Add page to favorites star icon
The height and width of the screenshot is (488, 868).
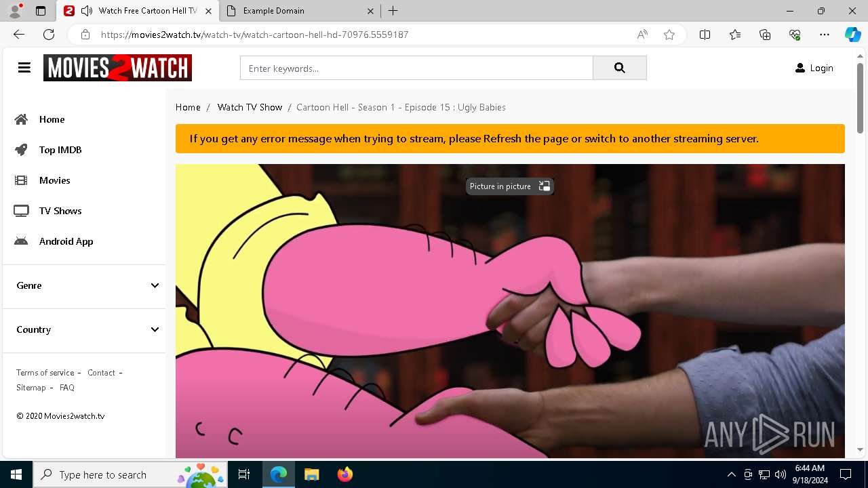click(669, 35)
